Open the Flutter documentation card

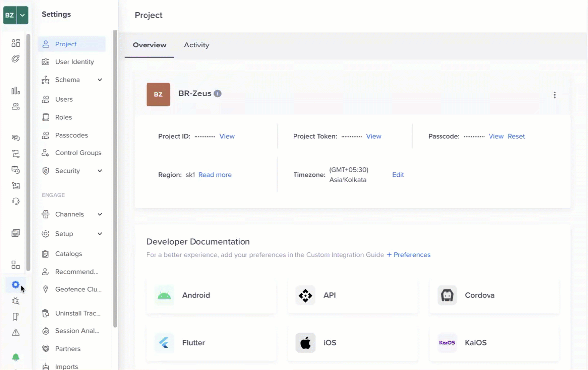click(x=211, y=343)
